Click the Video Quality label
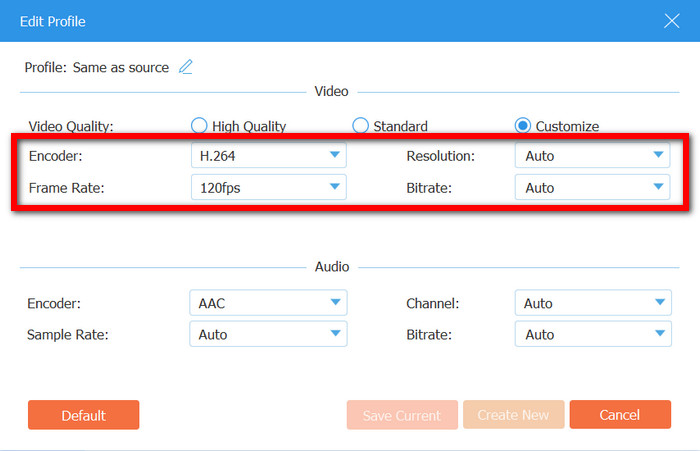 click(70, 126)
